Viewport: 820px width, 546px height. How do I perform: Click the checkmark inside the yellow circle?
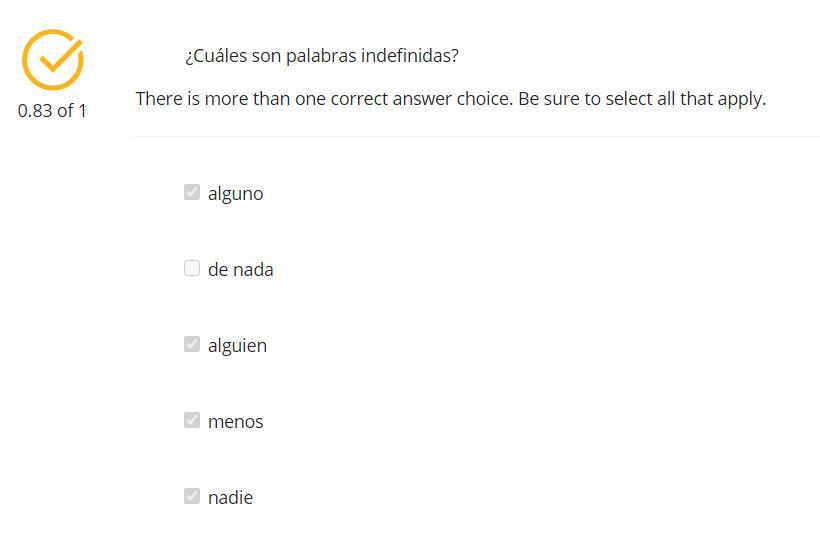(x=58, y=56)
